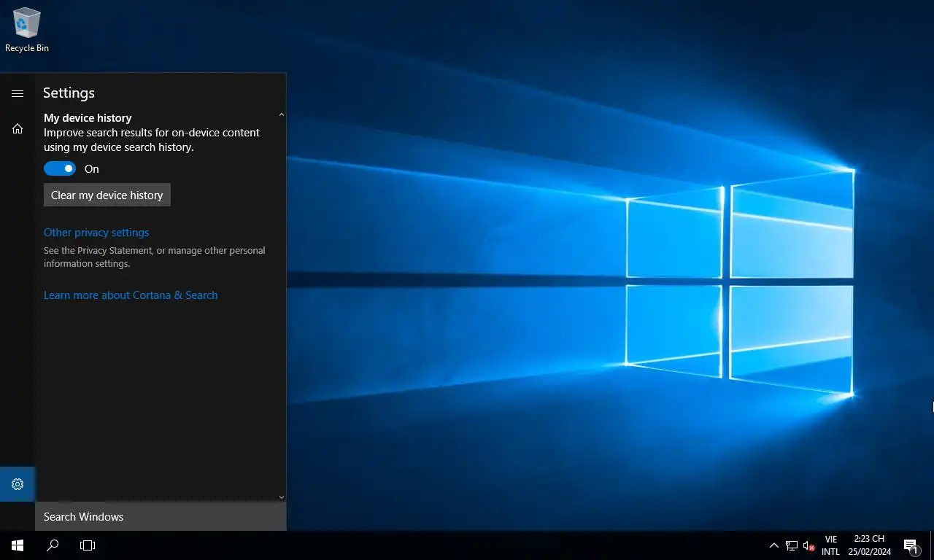
Task: Open the Action Center notifications icon
Action: coord(911,545)
